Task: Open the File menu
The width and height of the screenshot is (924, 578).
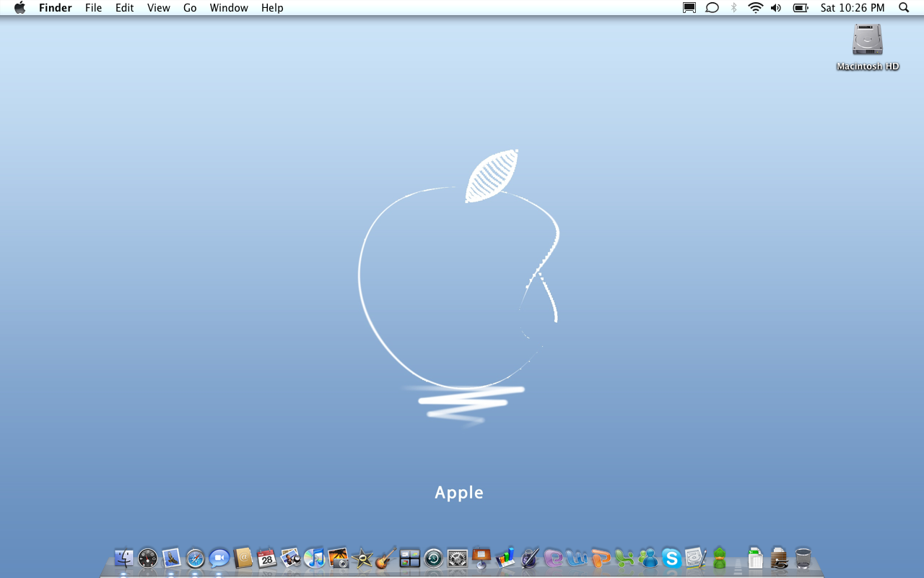Action: (x=93, y=8)
